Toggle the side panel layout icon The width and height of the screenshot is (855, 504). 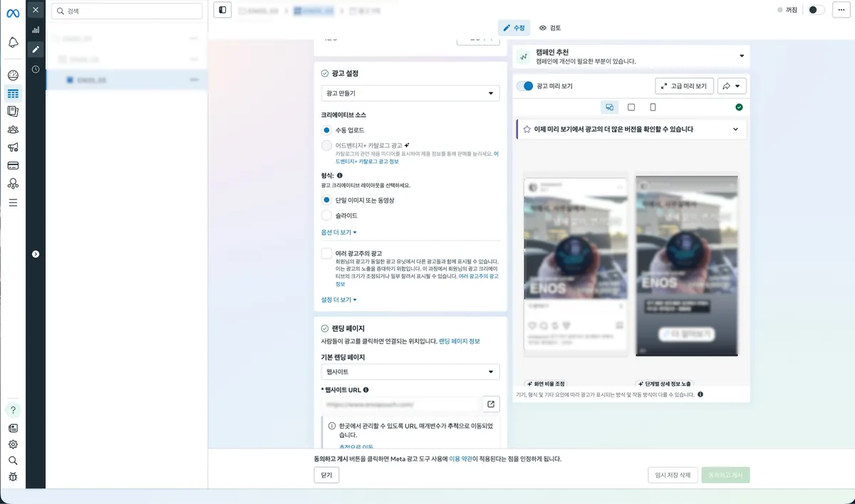222,10
